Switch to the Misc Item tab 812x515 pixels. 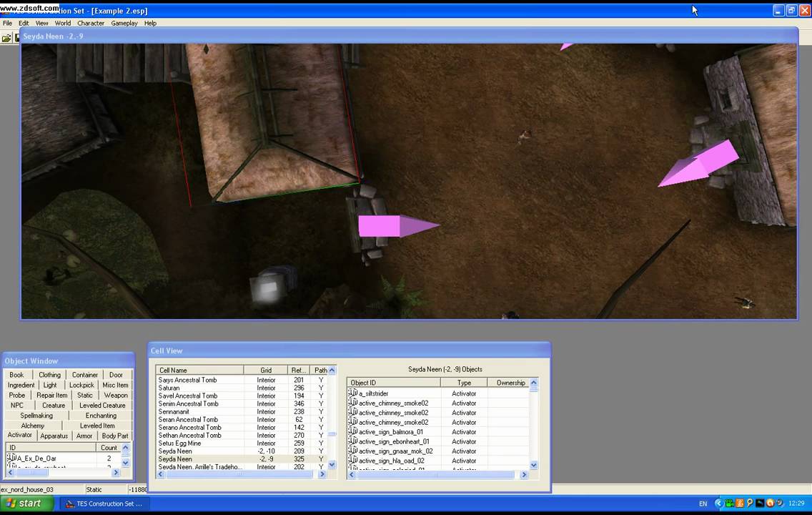(x=116, y=385)
